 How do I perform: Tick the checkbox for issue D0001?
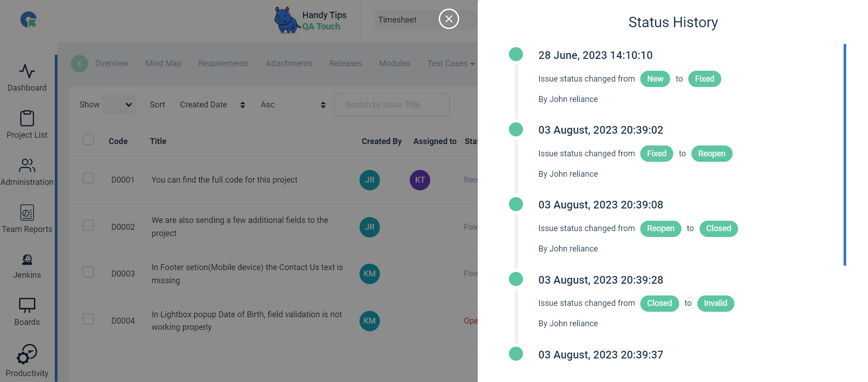pos(88,178)
